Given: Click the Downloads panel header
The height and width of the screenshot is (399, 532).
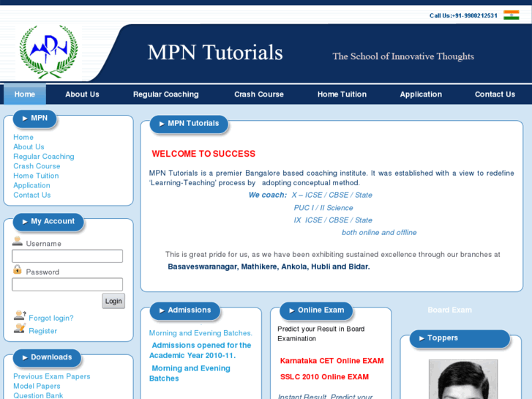Looking at the screenshot, I should click(47, 357).
